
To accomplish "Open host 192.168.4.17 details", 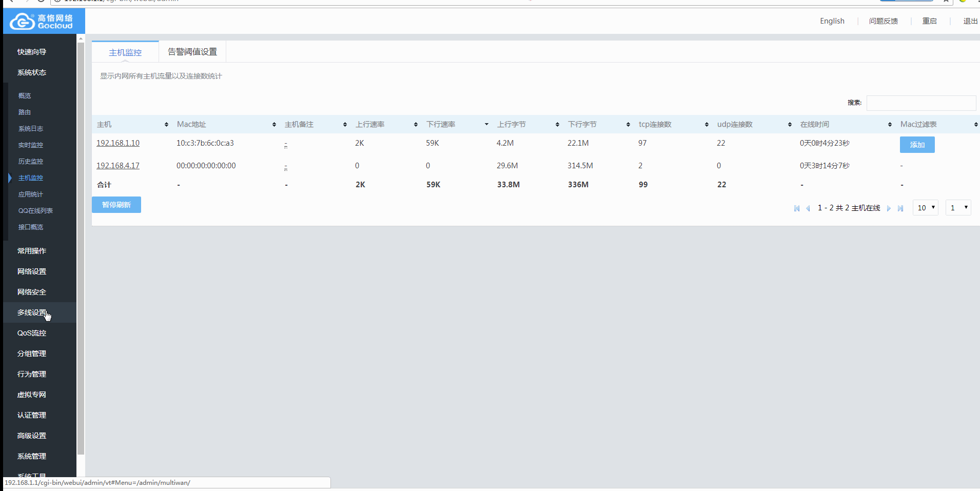I will coord(118,166).
